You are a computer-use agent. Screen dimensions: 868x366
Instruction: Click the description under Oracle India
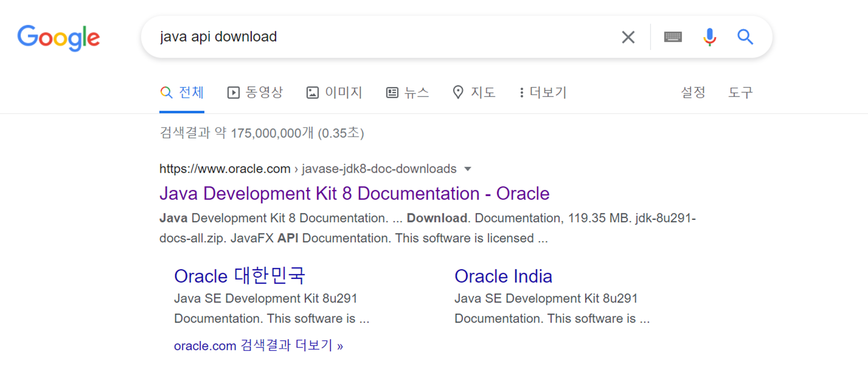click(x=552, y=308)
